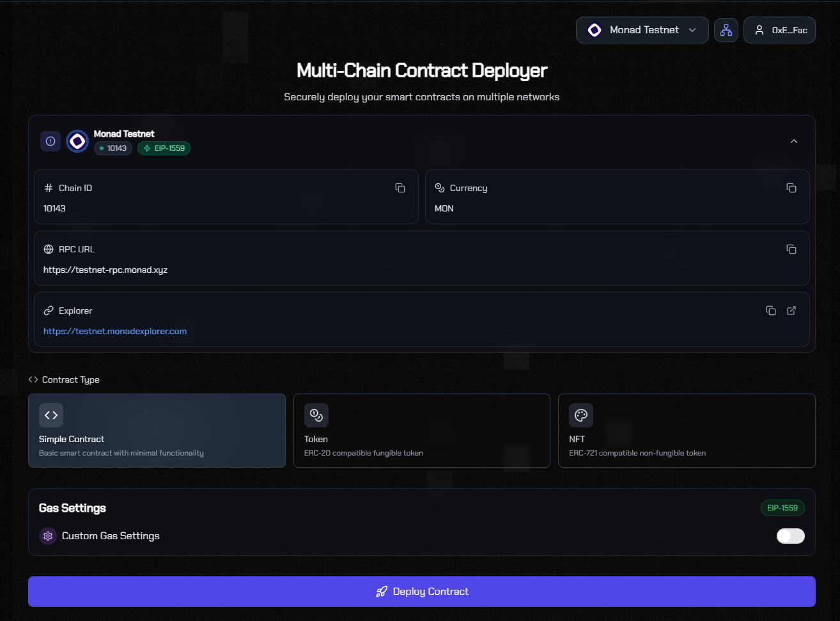Select the NFT contract type card
The width and height of the screenshot is (840, 621).
(687, 431)
